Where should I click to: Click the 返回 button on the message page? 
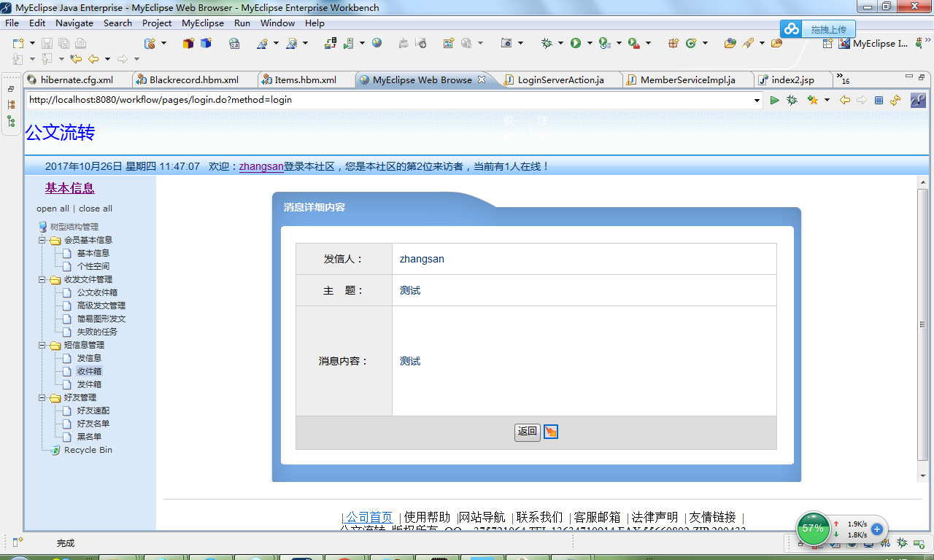click(527, 432)
